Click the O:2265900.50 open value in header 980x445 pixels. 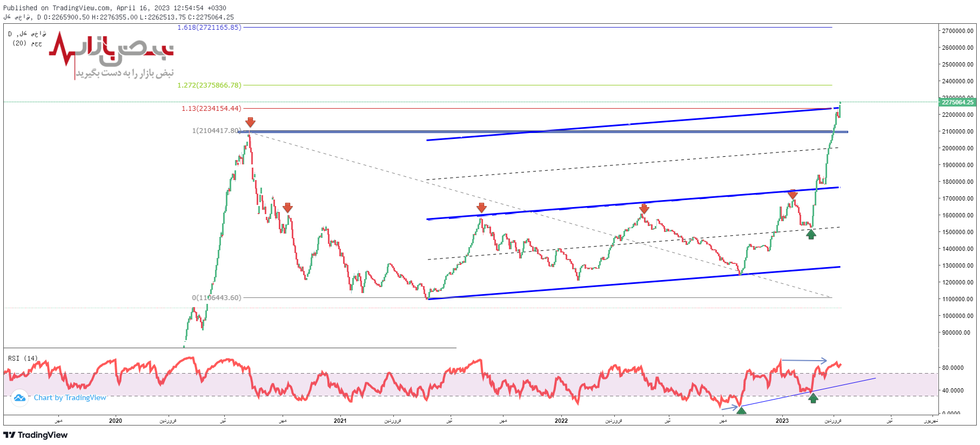pyautogui.click(x=67, y=17)
